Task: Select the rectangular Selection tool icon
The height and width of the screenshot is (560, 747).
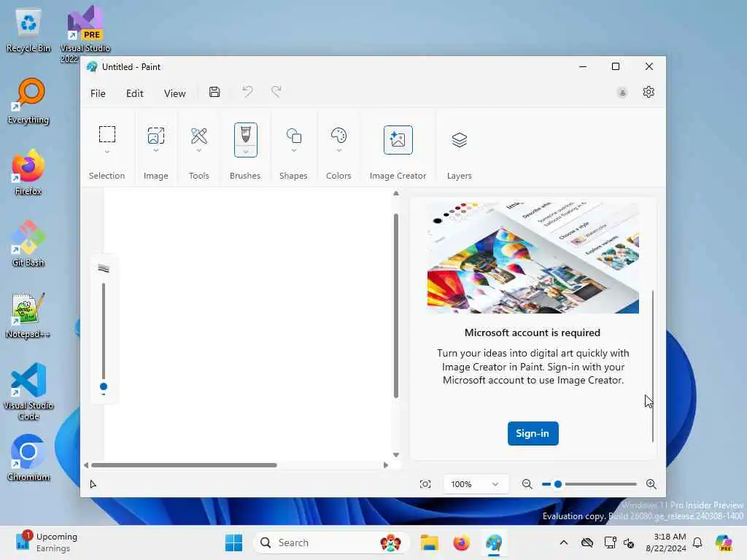Action: tap(107, 134)
